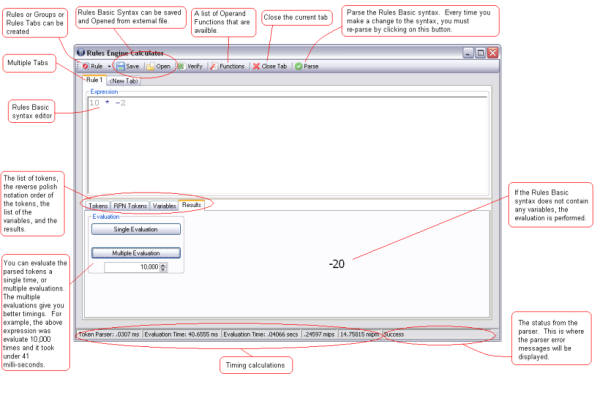Click the Save disk icon

[121, 66]
